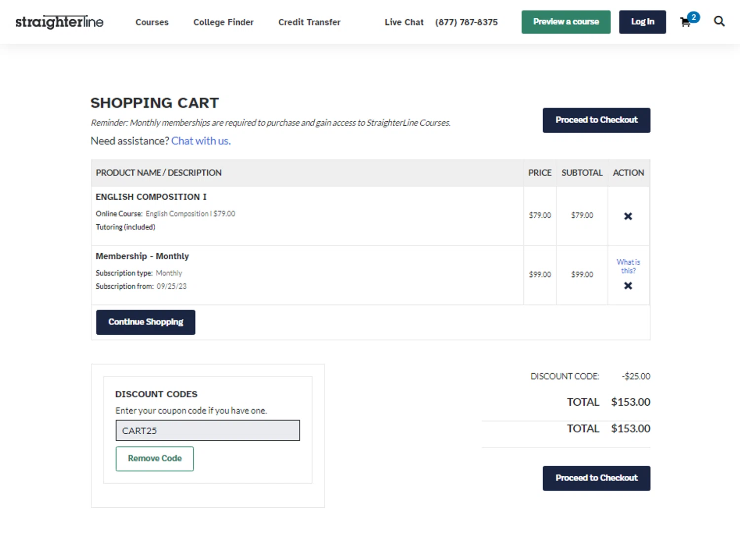This screenshot has height=560, width=740.
Task: Click the ENGLISH COMPOSITION I product title
Action: pos(151,197)
